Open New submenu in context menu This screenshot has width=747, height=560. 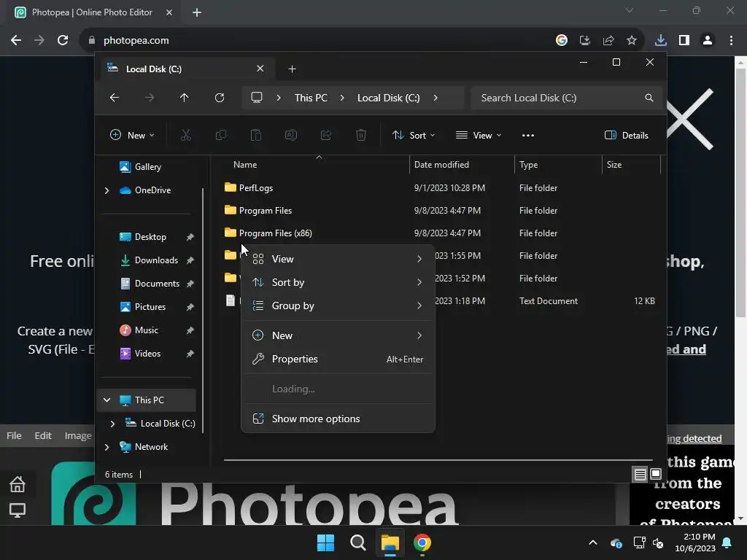point(338,335)
